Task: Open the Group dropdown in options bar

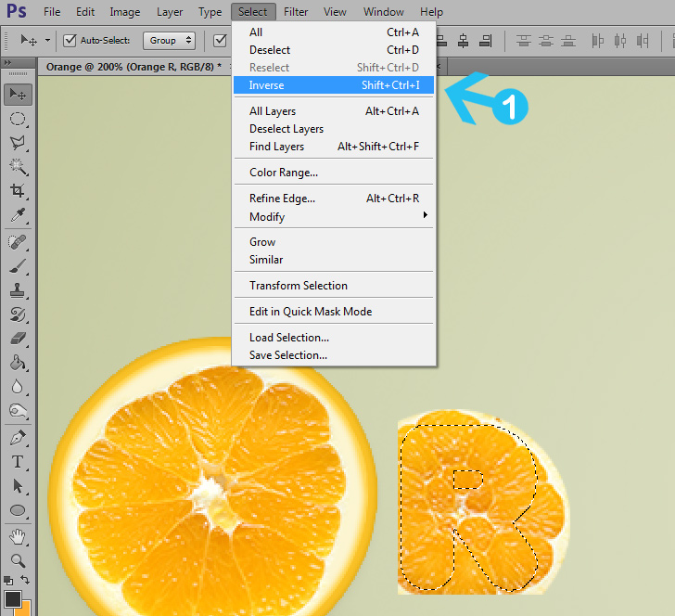Action: [x=170, y=40]
